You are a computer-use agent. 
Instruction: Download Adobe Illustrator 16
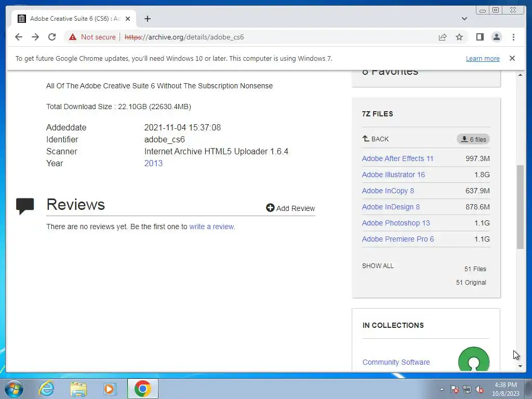pyautogui.click(x=393, y=175)
